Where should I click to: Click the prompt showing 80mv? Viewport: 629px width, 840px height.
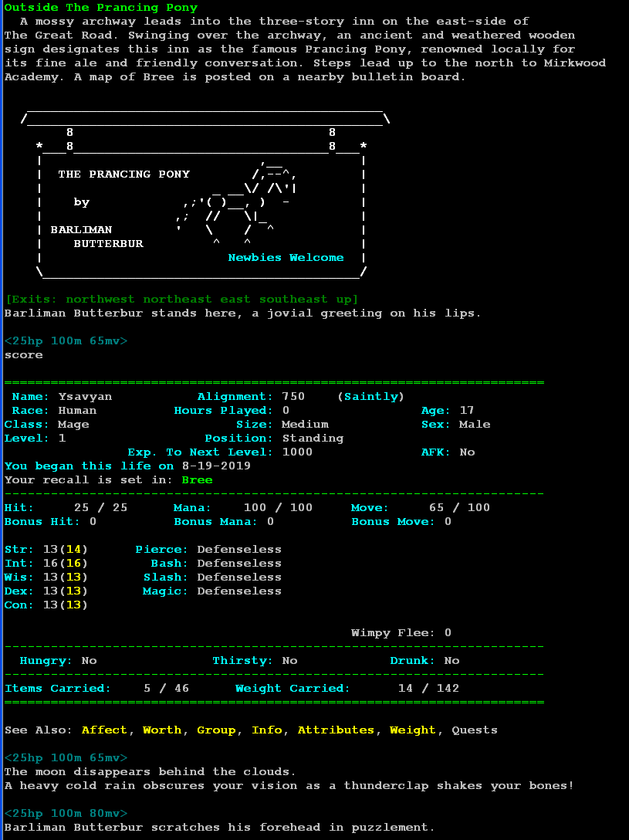pos(66,814)
